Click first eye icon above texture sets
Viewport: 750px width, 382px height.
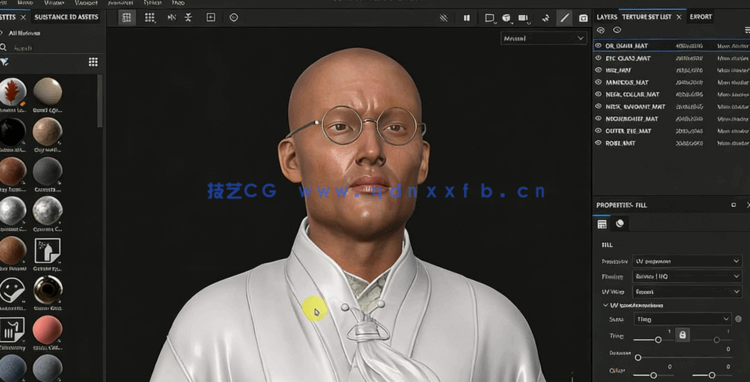tap(601, 30)
